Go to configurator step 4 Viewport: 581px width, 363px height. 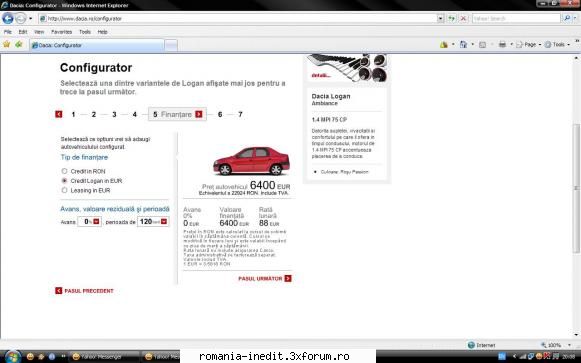[x=135, y=114]
